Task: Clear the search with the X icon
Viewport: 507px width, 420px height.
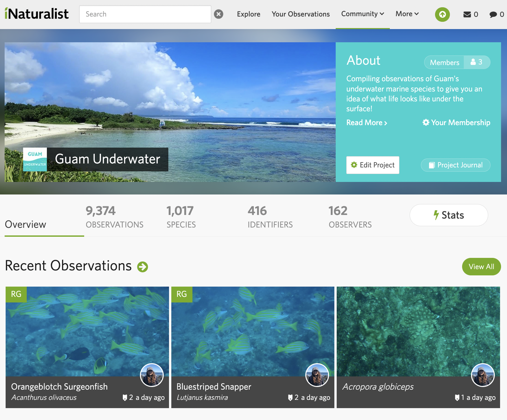Action: point(219,14)
